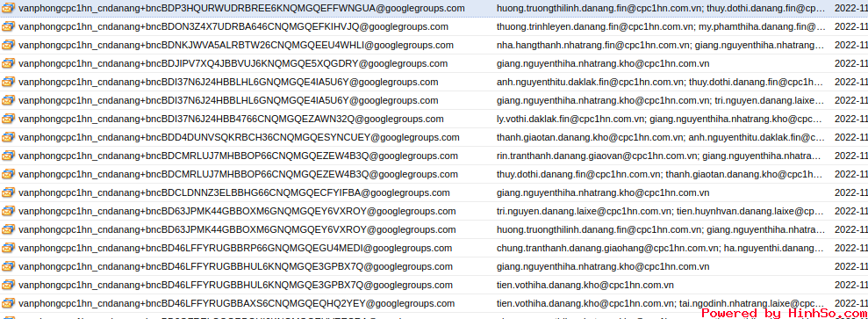868x319 pixels.
Task: Click the sole recipient tien.vothiha.danang.kho@cpc1hn.com.vn
Action: pyautogui.click(x=585, y=286)
